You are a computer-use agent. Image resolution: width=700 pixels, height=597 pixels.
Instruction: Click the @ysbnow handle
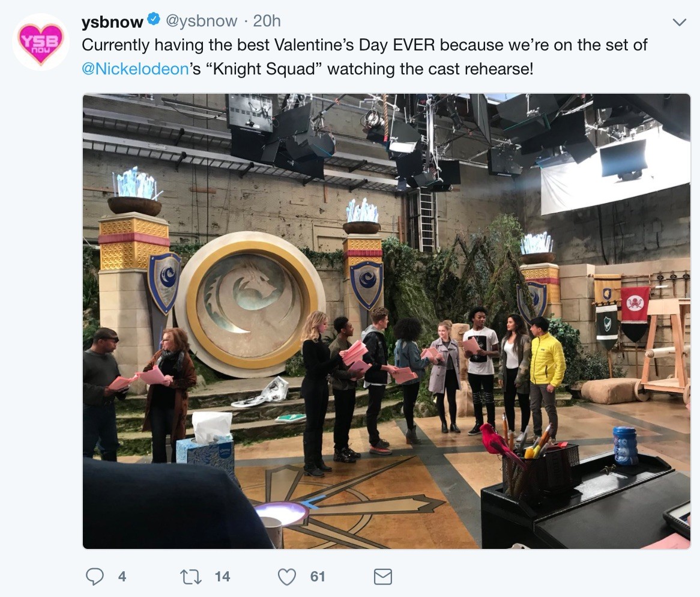click(x=201, y=20)
